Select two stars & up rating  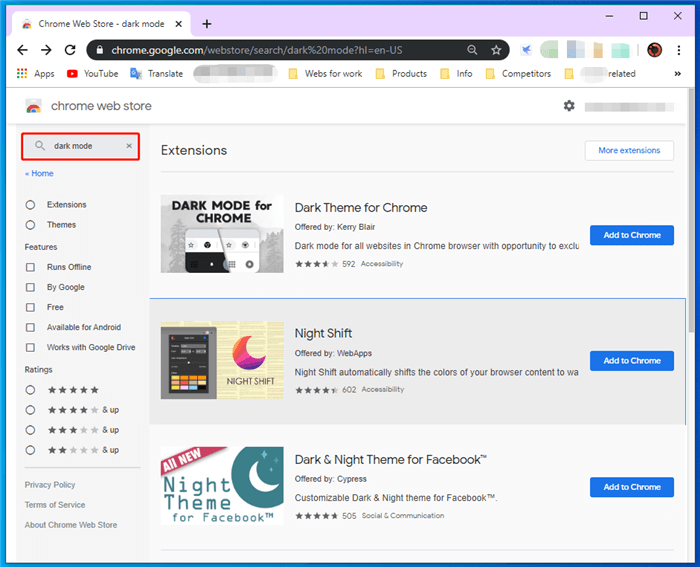(30, 450)
